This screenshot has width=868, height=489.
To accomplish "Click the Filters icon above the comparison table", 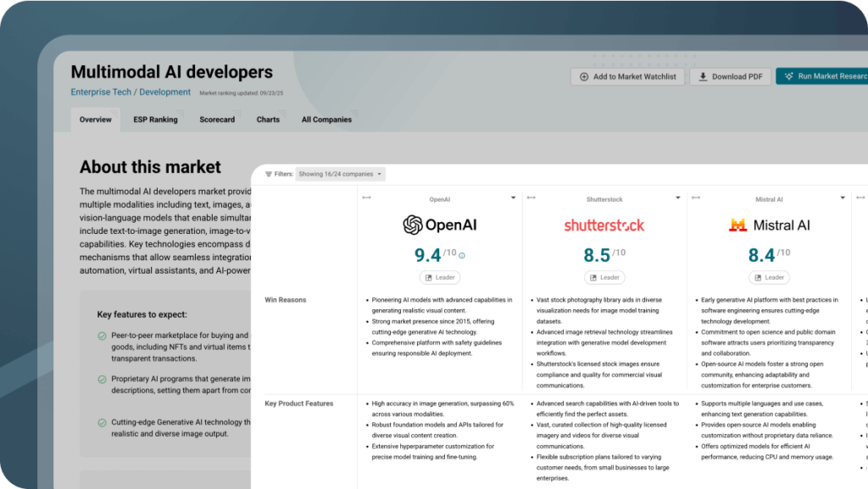I will click(269, 174).
